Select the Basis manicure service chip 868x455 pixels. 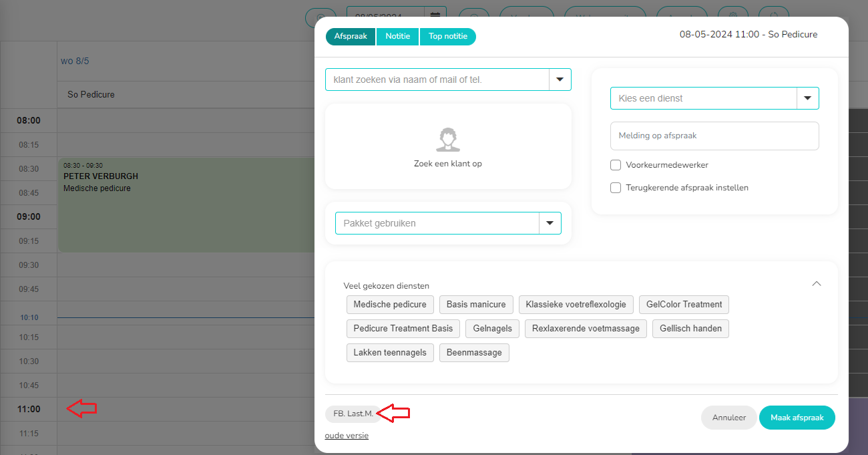[476, 305]
